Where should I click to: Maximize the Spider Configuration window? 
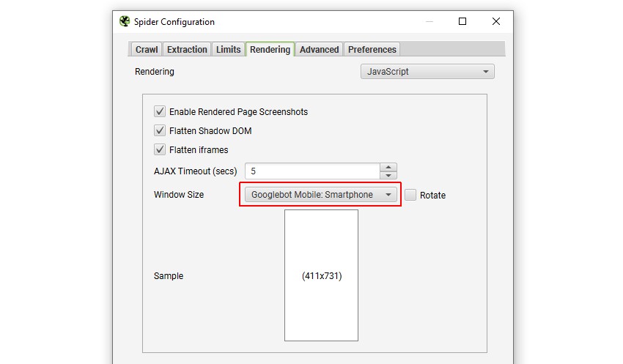tap(462, 22)
